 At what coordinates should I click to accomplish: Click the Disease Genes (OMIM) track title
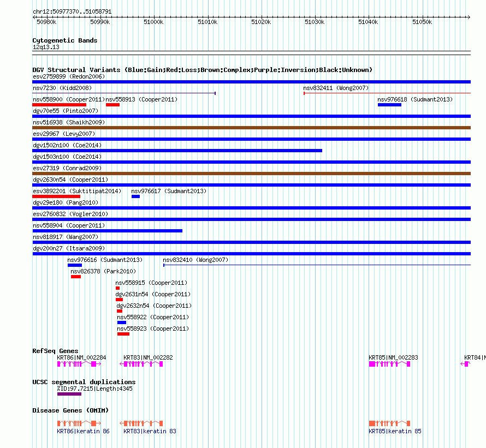coord(70,410)
